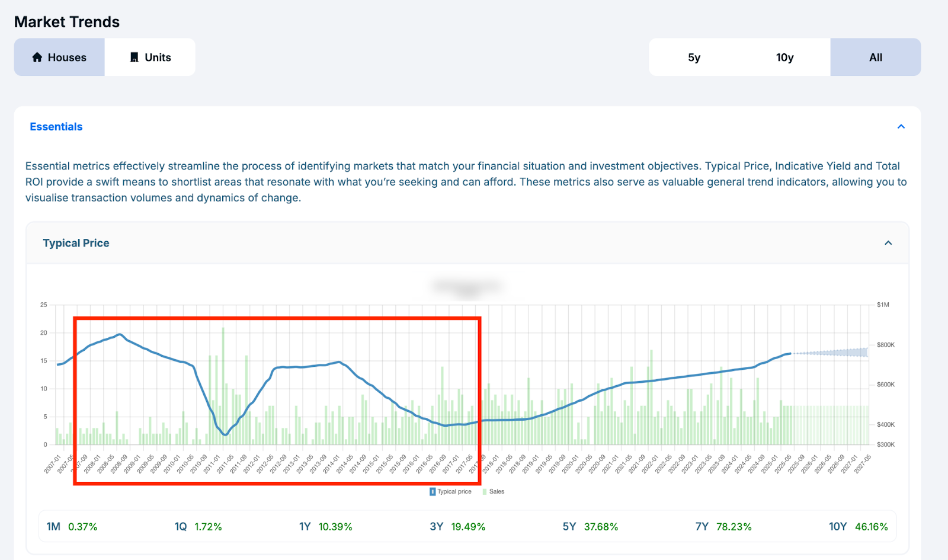Click the $600K right axis label
The width and height of the screenshot is (948, 560).
click(886, 385)
